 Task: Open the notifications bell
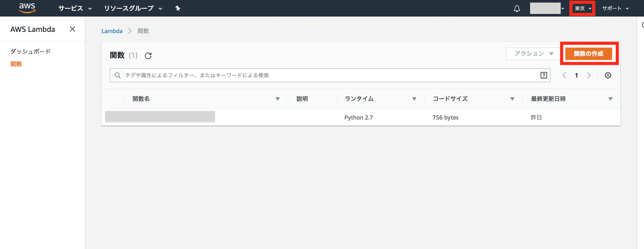(x=517, y=8)
